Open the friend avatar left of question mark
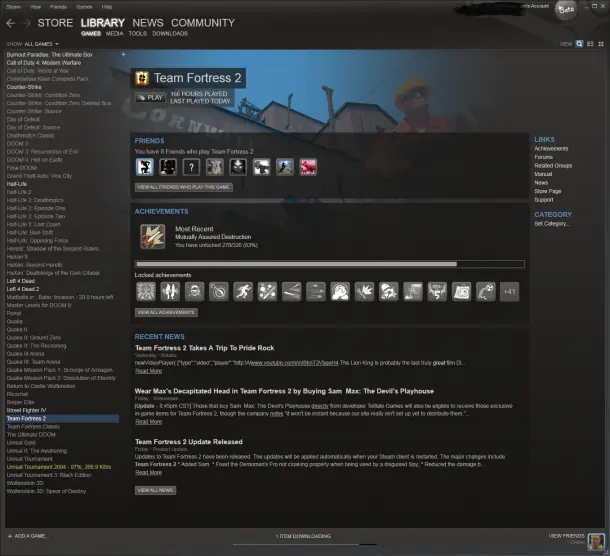The image size is (610, 556). click(168, 167)
